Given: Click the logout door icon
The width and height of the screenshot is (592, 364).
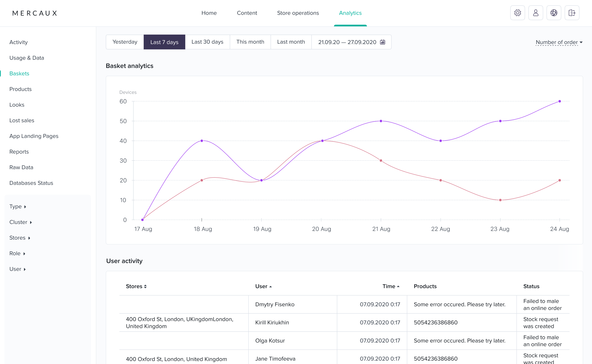Looking at the screenshot, I should coord(572,13).
